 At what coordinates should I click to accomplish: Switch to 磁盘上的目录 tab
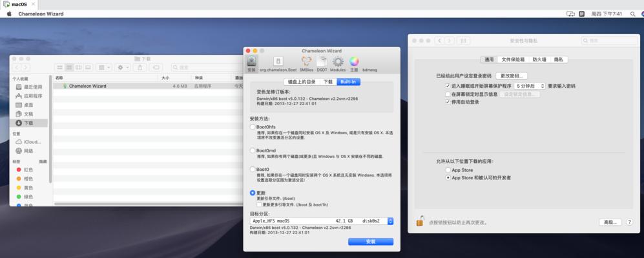(x=302, y=82)
